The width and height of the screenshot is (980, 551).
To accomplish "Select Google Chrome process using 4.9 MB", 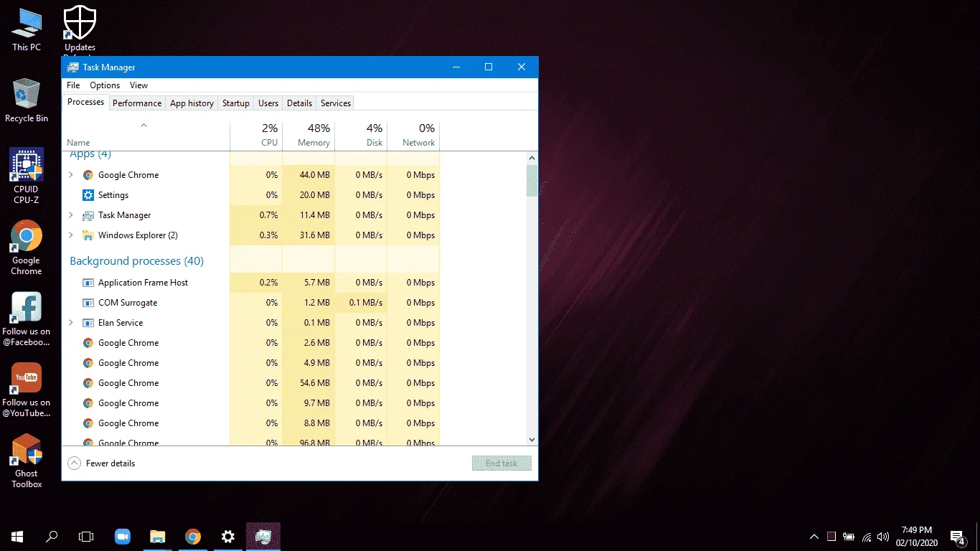I will (251, 363).
